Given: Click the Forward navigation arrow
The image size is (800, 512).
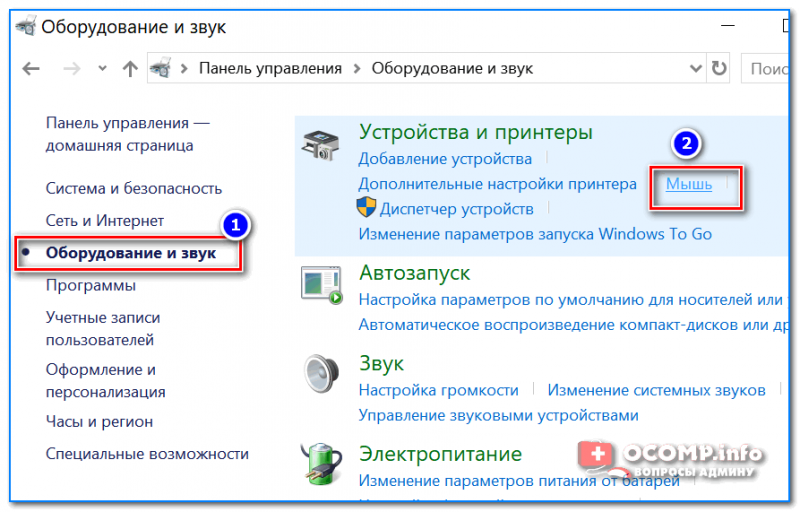Looking at the screenshot, I should click(x=72, y=68).
